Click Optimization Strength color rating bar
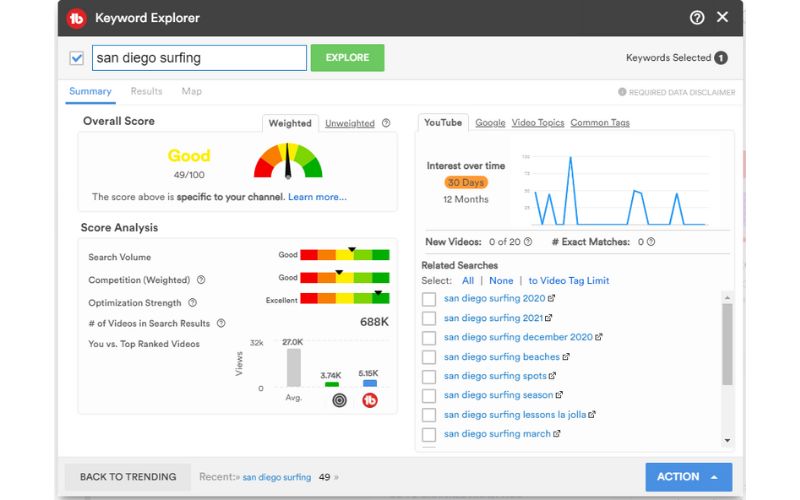 345,298
